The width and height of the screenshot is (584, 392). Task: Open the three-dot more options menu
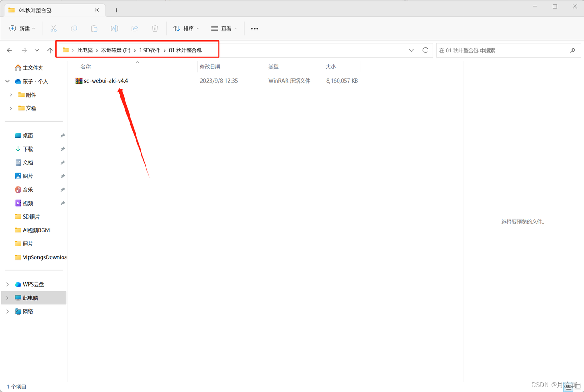point(255,29)
